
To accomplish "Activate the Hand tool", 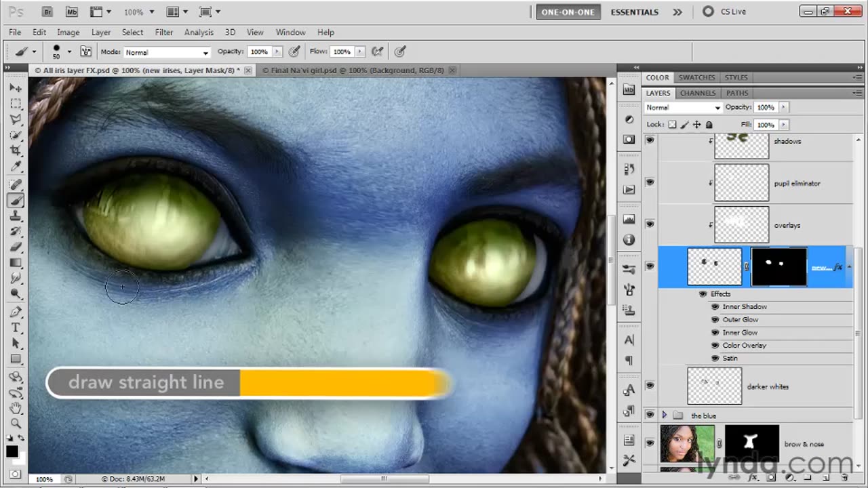I will (x=16, y=408).
